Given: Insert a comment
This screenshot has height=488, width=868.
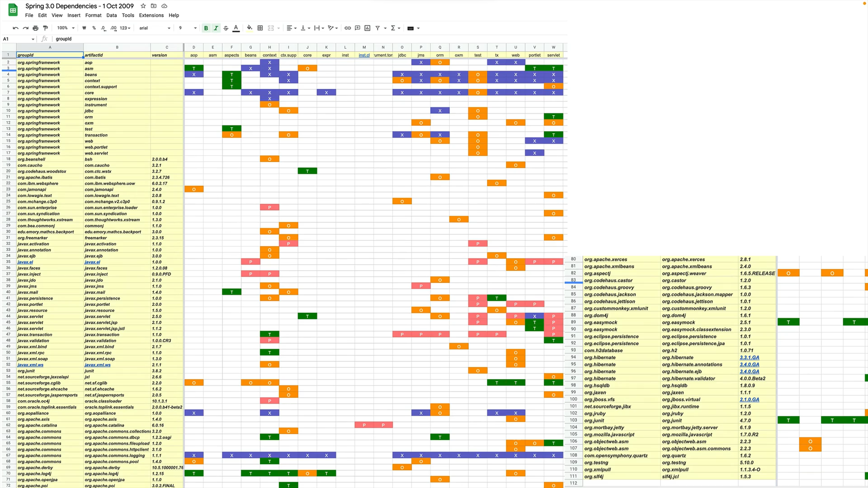Looking at the screenshot, I should click(x=358, y=28).
